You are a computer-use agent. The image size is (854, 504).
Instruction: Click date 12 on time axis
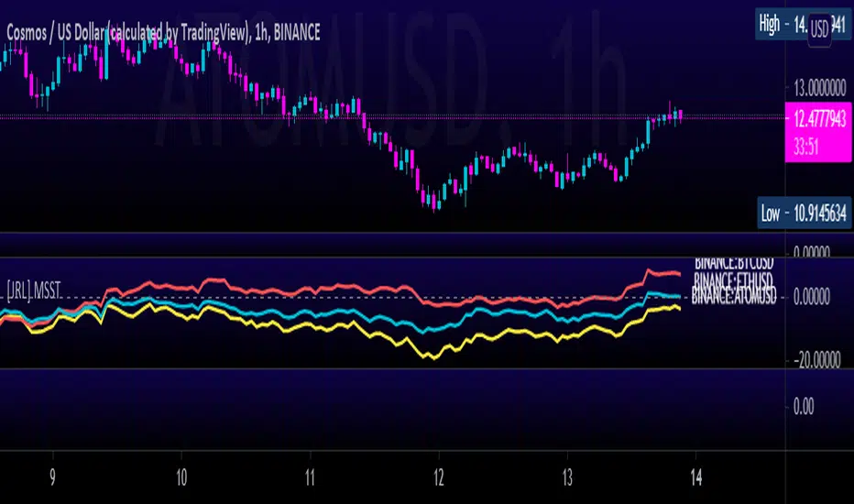tap(438, 477)
